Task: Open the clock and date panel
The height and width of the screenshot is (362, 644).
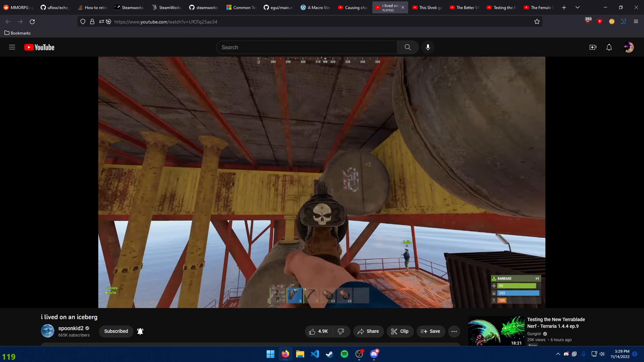Action: 620,354
